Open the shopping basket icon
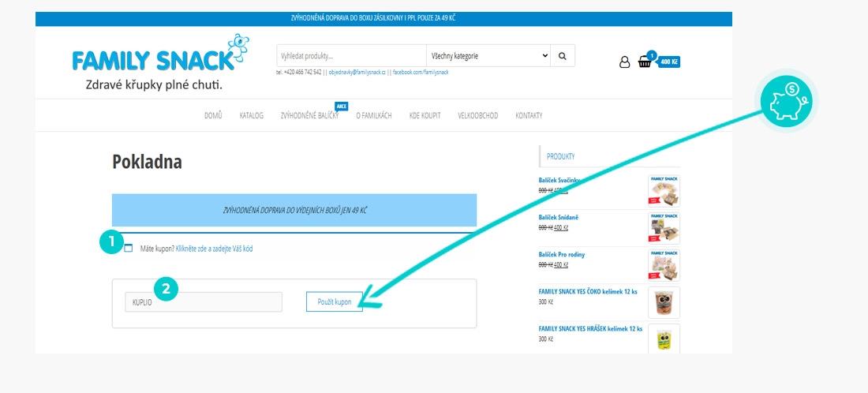 click(645, 62)
